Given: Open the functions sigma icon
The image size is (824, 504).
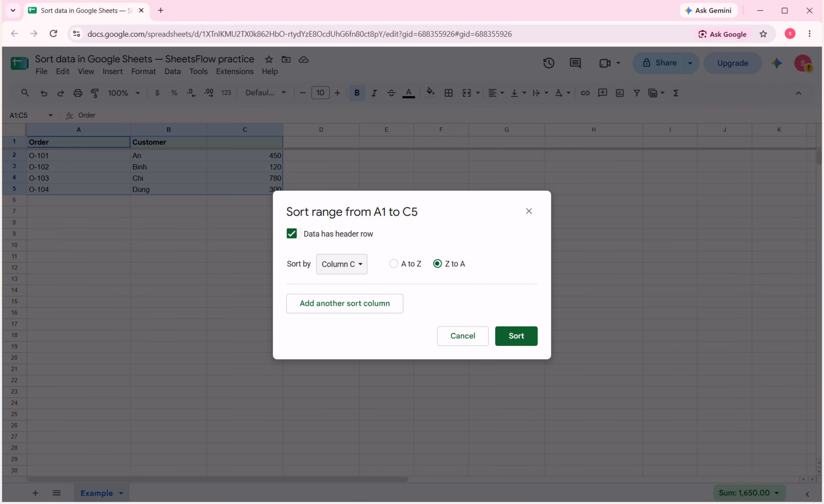Looking at the screenshot, I should pyautogui.click(x=676, y=93).
